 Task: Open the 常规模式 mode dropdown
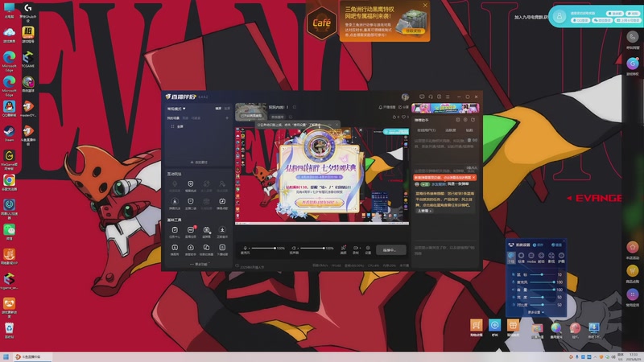(176, 109)
